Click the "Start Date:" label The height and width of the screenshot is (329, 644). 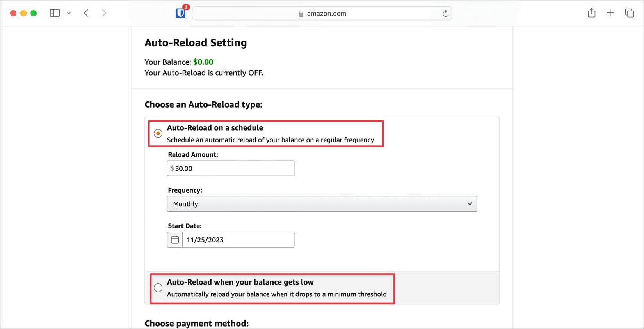tap(185, 226)
